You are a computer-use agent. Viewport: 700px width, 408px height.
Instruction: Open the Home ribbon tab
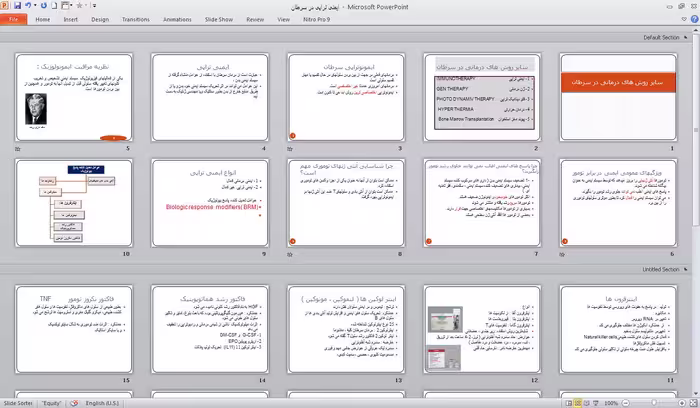(x=42, y=19)
